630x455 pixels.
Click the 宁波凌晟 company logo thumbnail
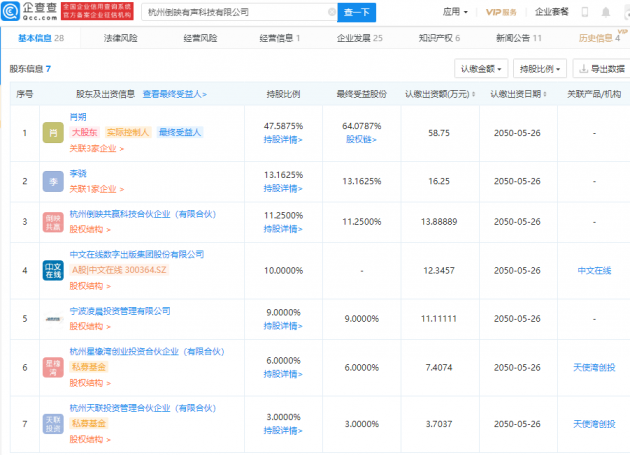[x=52, y=318]
